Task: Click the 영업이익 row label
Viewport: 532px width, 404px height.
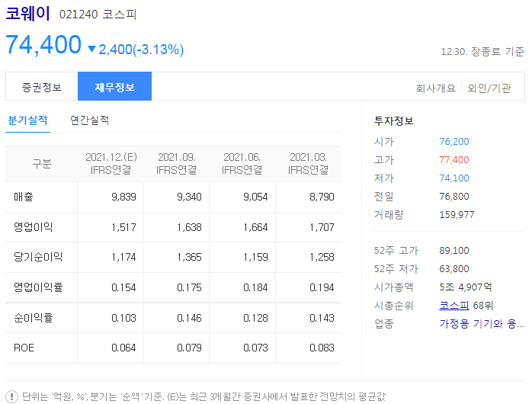Action: [34, 227]
